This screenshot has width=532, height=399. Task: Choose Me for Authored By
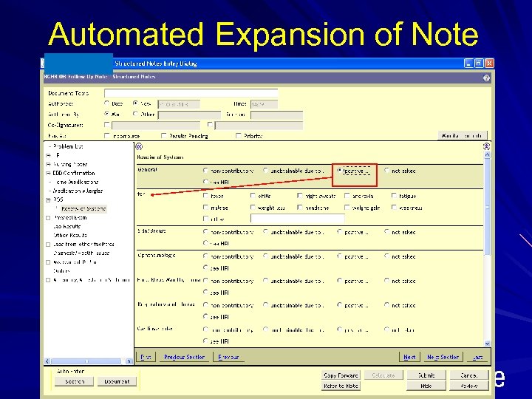pos(107,114)
